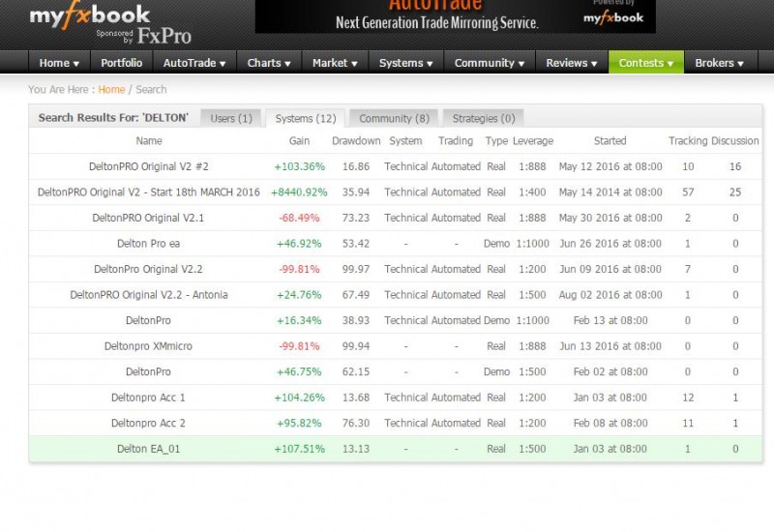Open system DeltonPro Original V2.2
The image size is (774, 532).
point(148,269)
